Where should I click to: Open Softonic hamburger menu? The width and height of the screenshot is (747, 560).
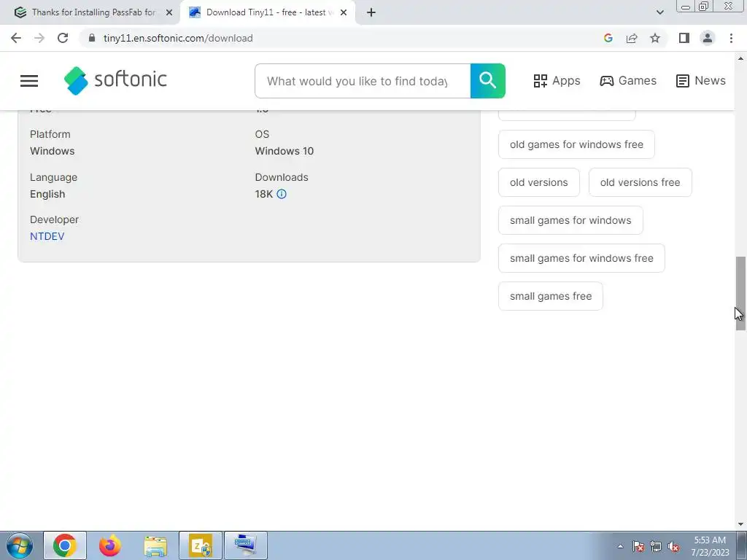(29, 81)
